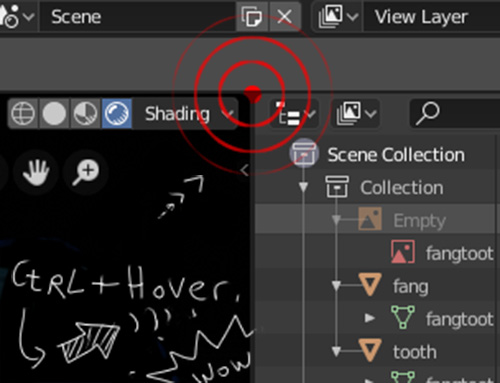Select the fangtoot image entry under Empty
This screenshot has height=383, width=500.
(x=460, y=253)
